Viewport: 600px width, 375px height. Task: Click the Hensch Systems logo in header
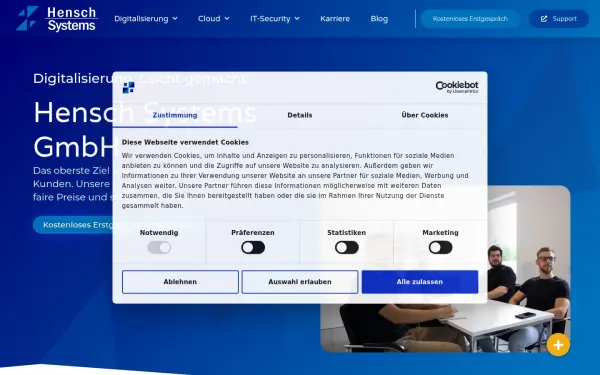coord(56,18)
